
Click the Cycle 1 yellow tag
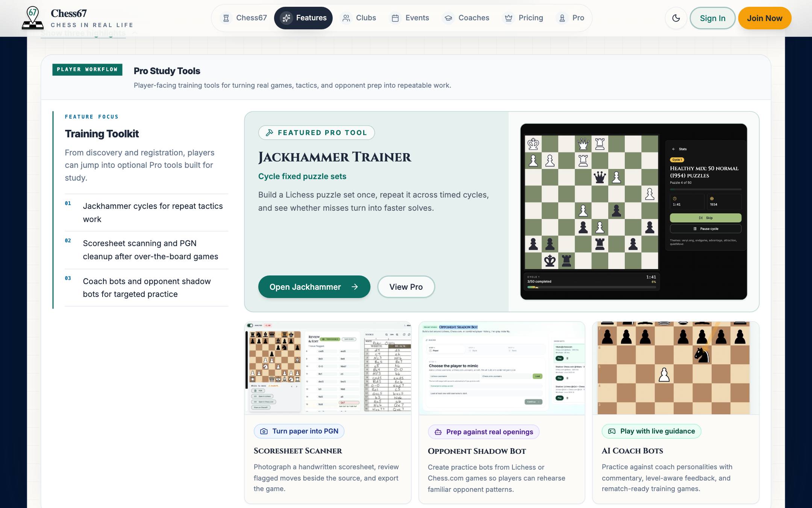(x=677, y=160)
